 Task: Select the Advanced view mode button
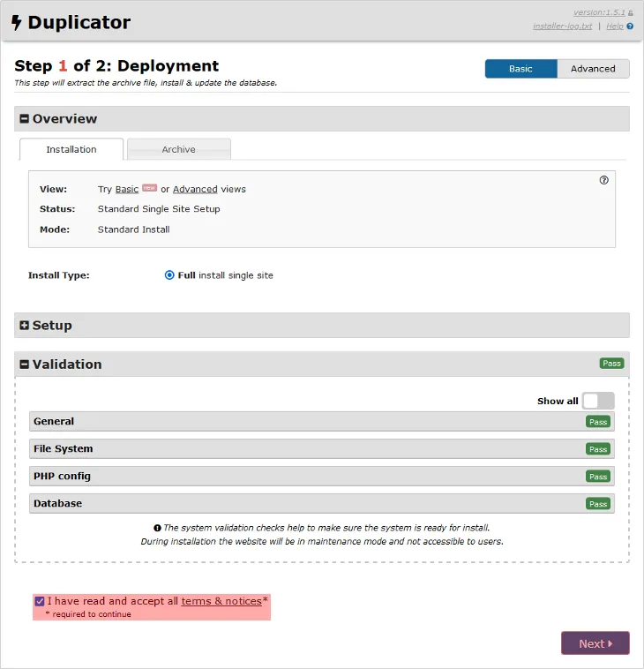(593, 69)
